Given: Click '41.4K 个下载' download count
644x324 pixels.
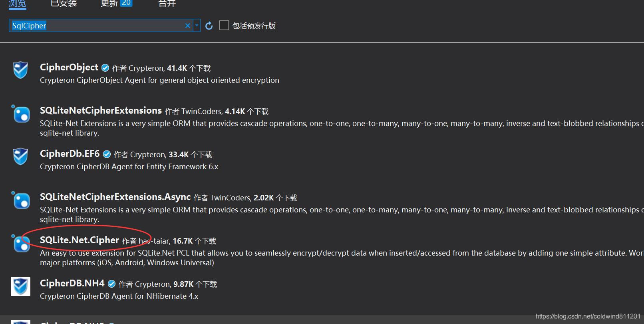Looking at the screenshot, I should (x=189, y=68).
